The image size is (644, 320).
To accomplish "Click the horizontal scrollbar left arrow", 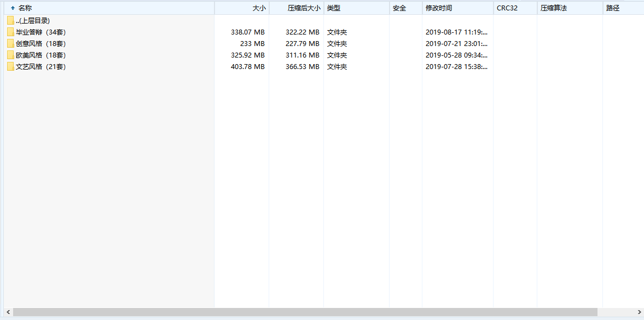I will tap(8, 312).
